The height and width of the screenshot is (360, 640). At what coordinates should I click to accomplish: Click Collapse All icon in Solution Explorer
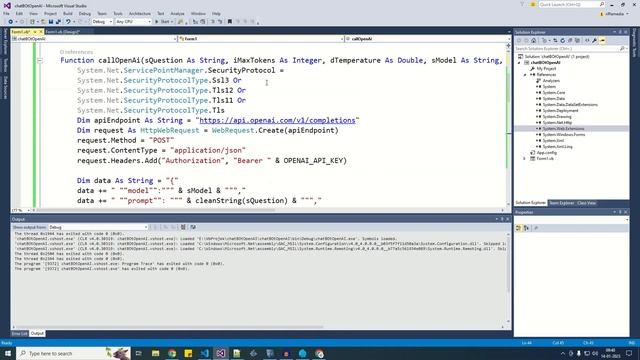pyautogui.click(x=570, y=40)
